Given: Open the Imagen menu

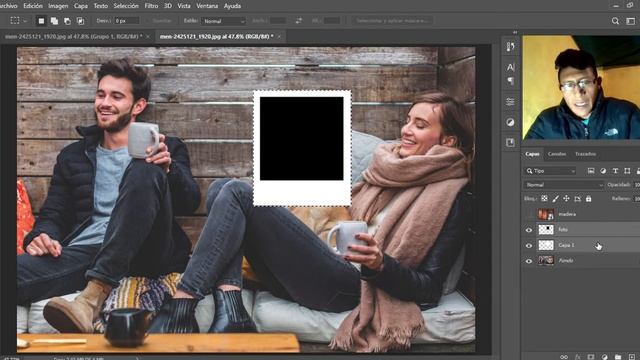Looking at the screenshot, I should pyautogui.click(x=58, y=6).
